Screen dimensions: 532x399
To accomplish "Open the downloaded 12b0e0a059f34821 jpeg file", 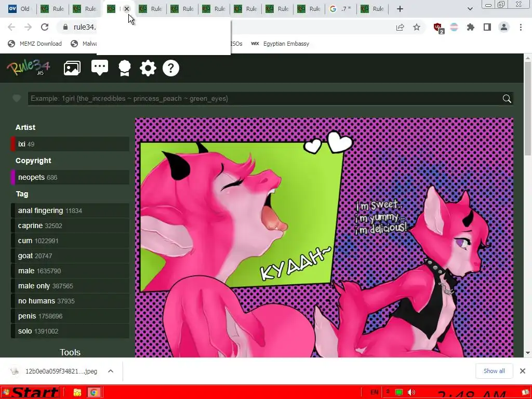I will [x=54, y=371].
